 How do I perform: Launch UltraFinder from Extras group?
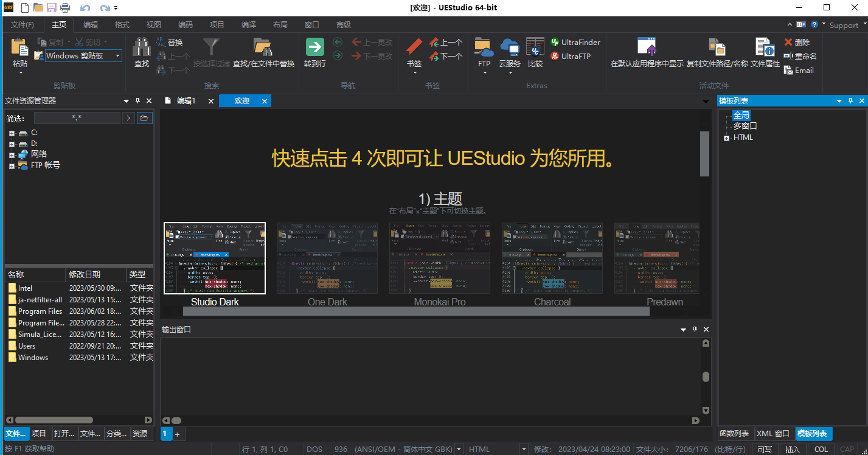575,42
